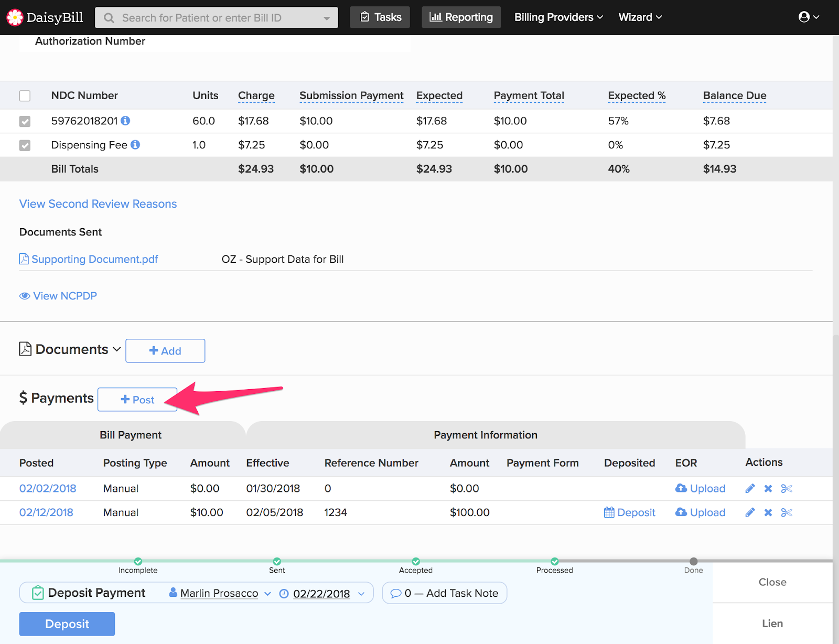The image size is (839, 644).
Task: Click the Charge column header
Action: tap(256, 95)
